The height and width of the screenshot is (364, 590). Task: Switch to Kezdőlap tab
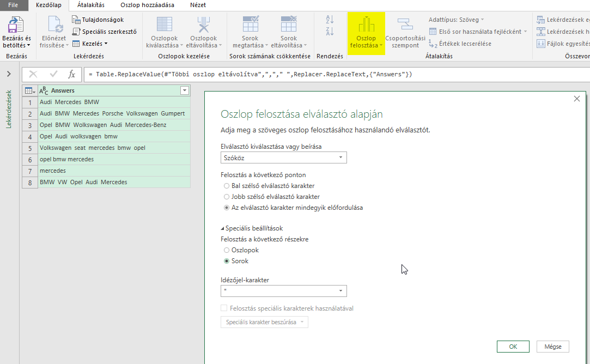click(x=48, y=5)
